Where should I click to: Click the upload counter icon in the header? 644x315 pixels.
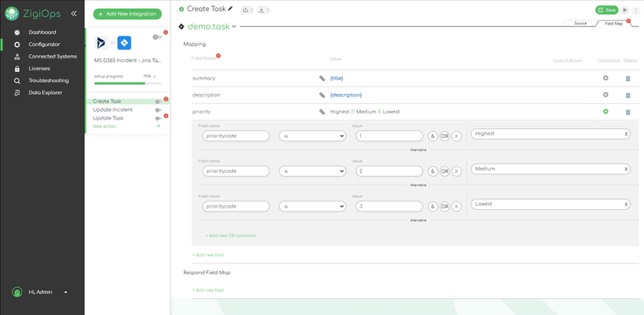point(247,10)
